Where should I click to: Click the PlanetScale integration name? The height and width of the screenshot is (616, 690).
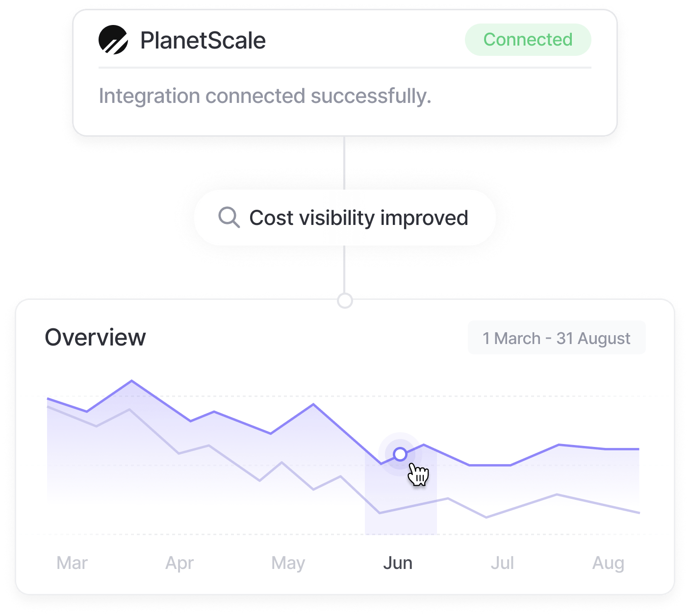203,40
